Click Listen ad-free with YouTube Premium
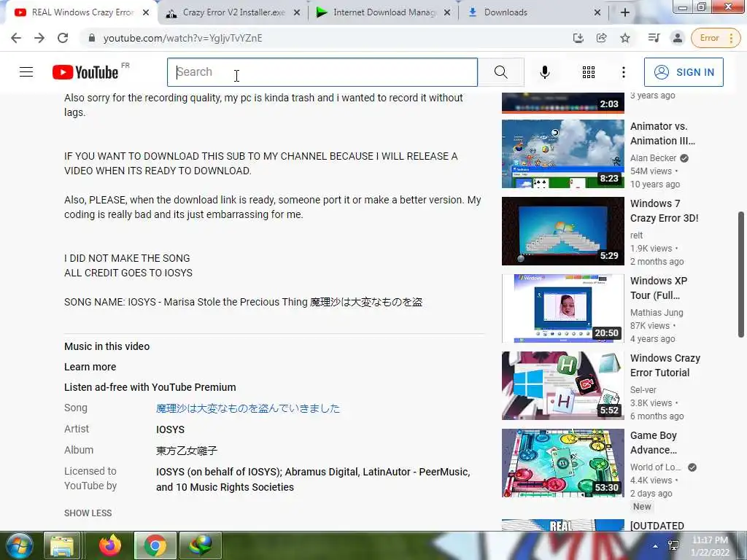The image size is (747, 560). coord(150,387)
